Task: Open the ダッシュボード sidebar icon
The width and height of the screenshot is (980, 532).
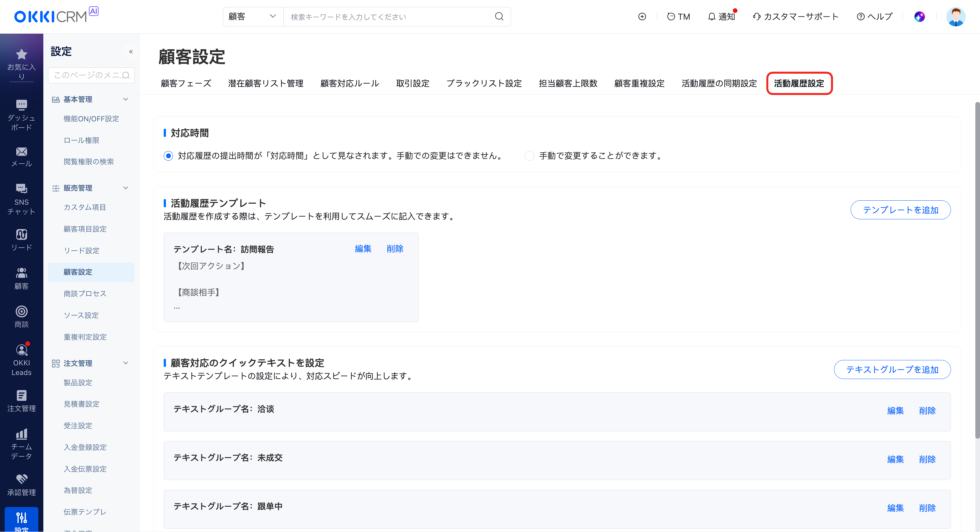Action: [x=22, y=104]
